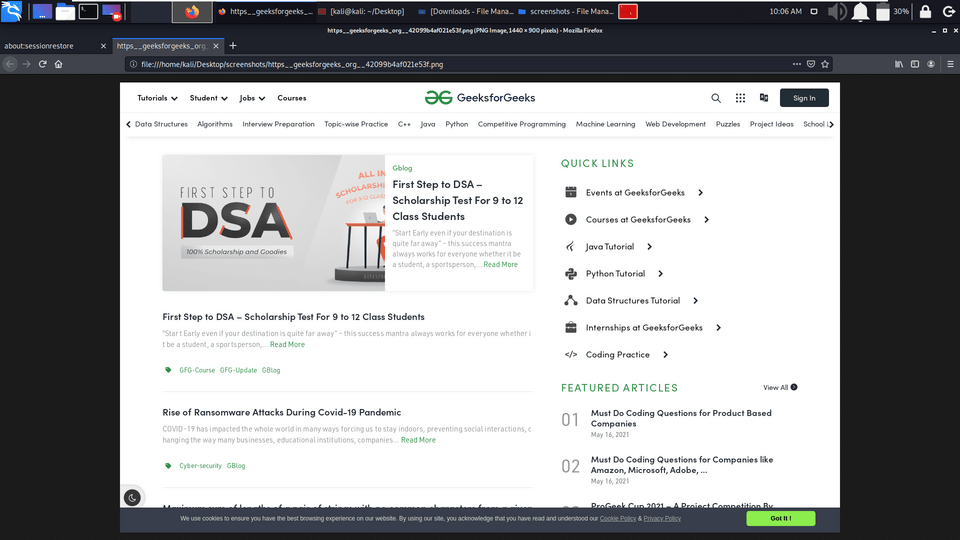Click the GeeksforGeeks logo
Viewport: 960px width, 540px height.
pos(480,97)
